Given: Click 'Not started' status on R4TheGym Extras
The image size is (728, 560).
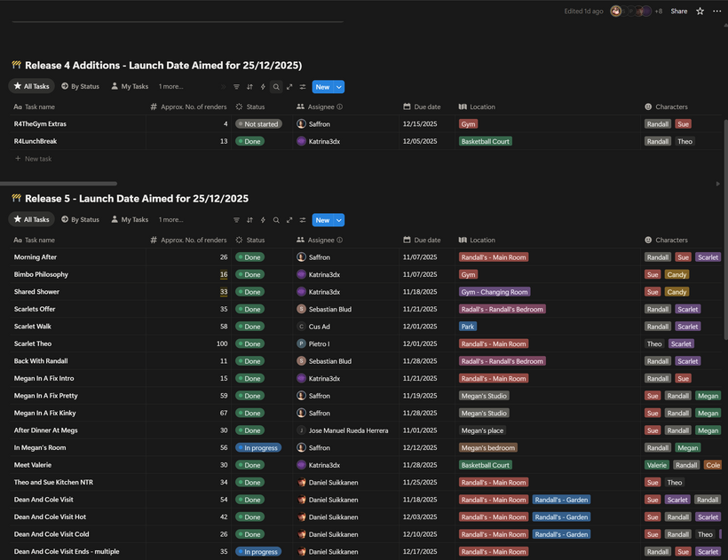Looking at the screenshot, I should tap(258, 124).
